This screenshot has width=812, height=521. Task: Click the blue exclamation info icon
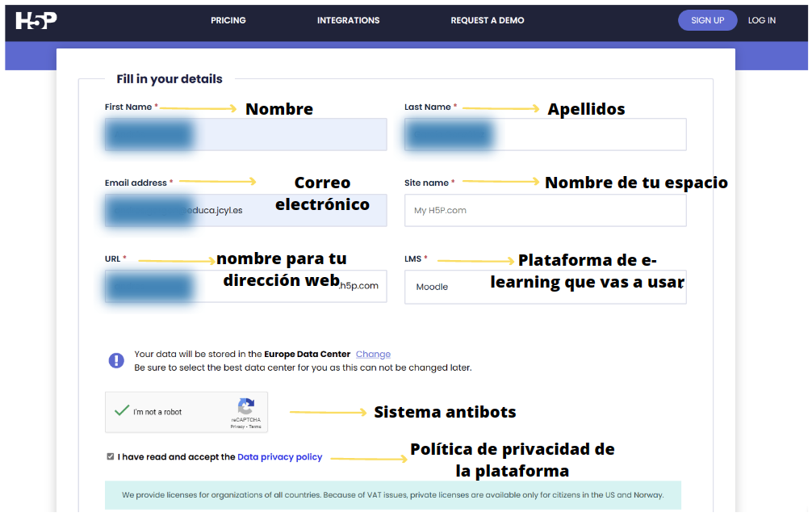(x=116, y=360)
